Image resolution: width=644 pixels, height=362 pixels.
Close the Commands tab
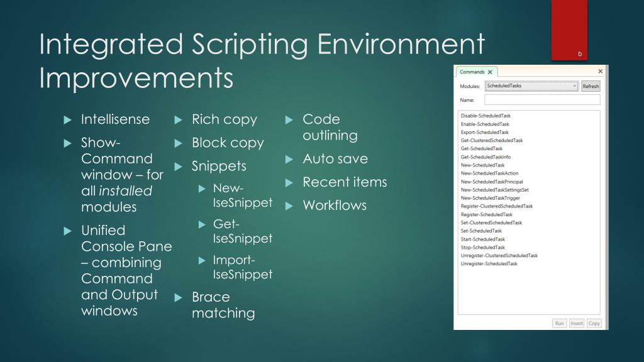490,72
